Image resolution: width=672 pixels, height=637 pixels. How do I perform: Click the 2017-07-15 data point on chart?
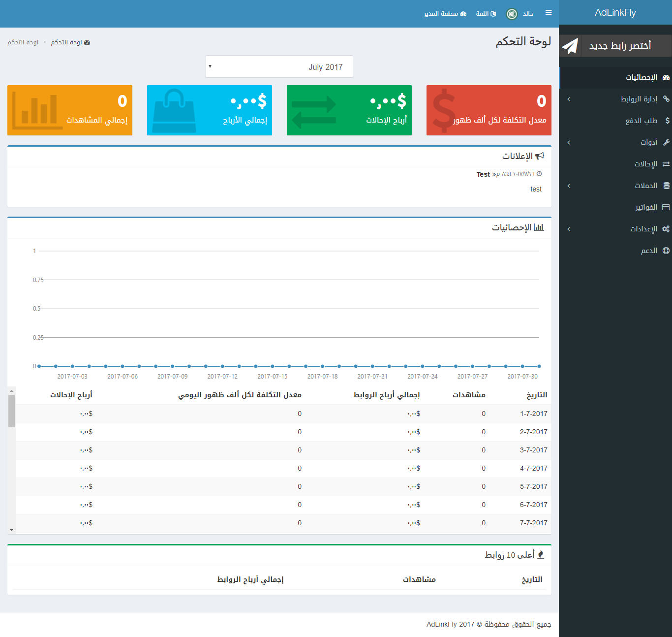pyautogui.click(x=272, y=366)
